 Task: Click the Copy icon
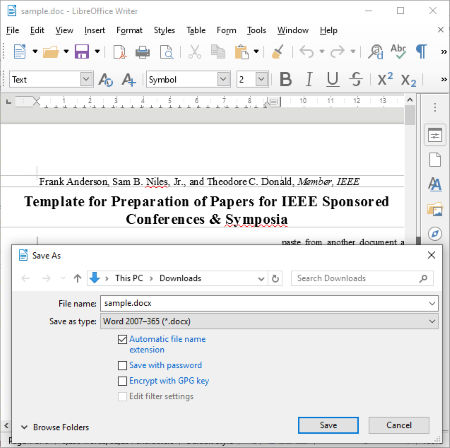pyautogui.click(x=218, y=52)
